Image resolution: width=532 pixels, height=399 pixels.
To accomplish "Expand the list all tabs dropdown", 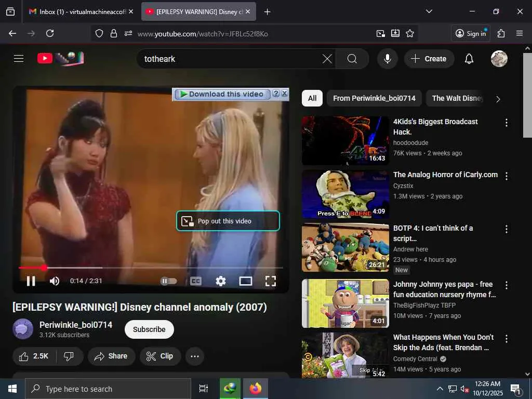I will pyautogui.click(x=429, y=11).
